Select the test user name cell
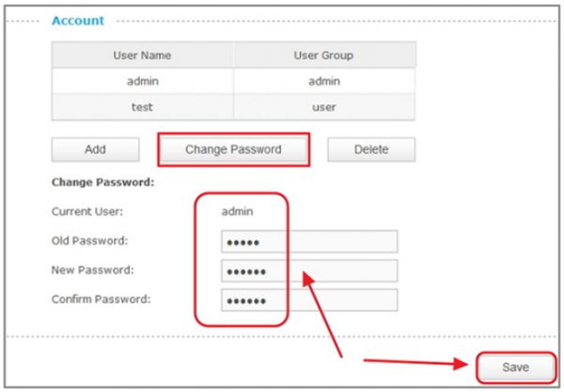 (x=143, y=108)
